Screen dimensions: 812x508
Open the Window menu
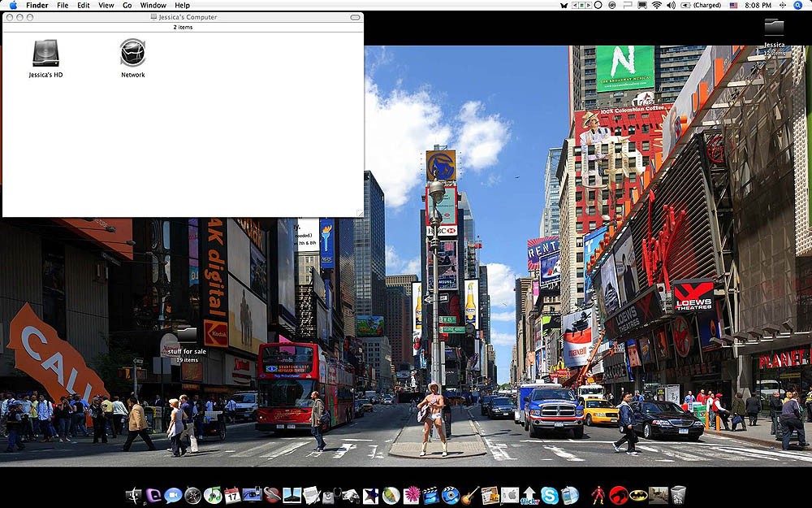pyautogui.click(x=153, y=5)
